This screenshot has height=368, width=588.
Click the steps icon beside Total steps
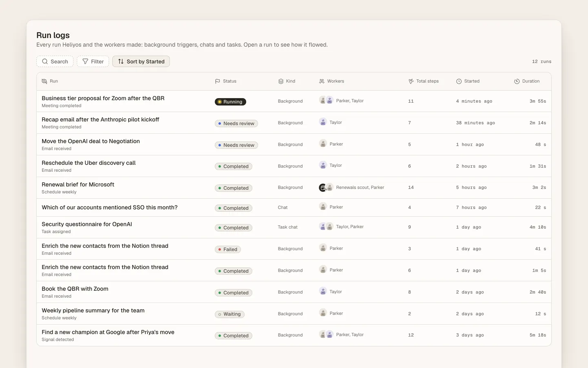pyautogui.click(x=411, y=81)
